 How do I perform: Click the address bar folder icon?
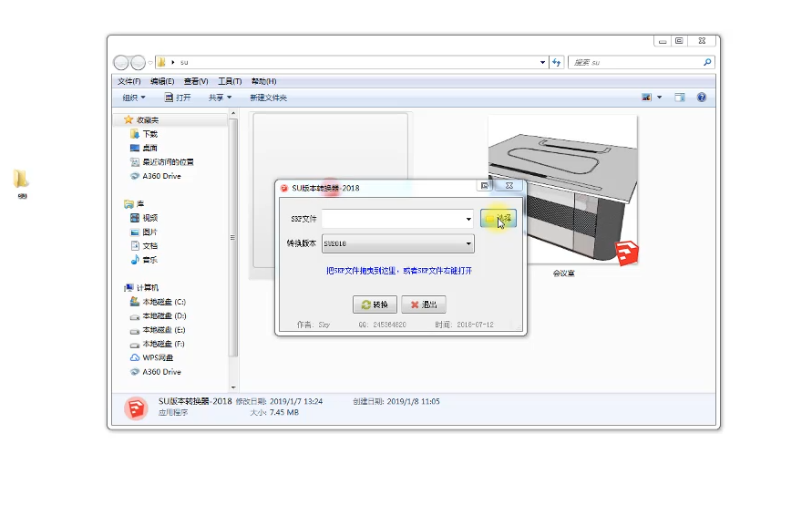pos(161,62)
